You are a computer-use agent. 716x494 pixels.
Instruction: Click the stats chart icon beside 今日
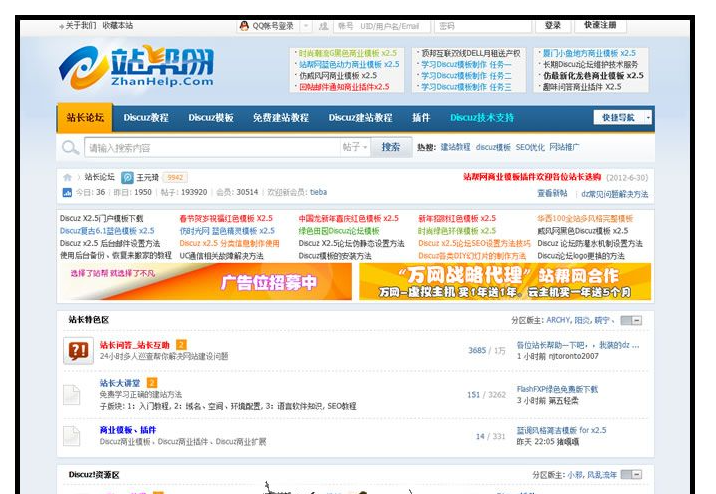point(67,193)
